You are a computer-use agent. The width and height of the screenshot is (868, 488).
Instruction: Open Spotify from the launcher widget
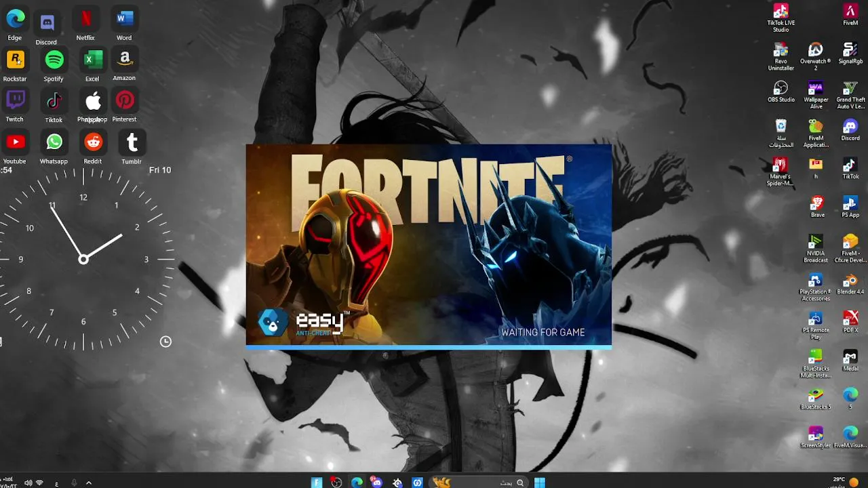[x=54, y=60]
